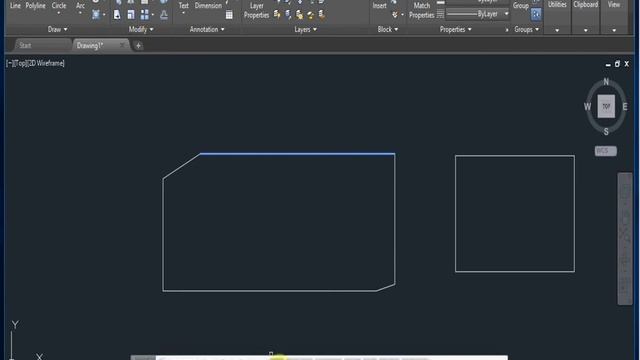Click E on the ViewCube compass
Screen dimensions: 640x360
(625, 107)
